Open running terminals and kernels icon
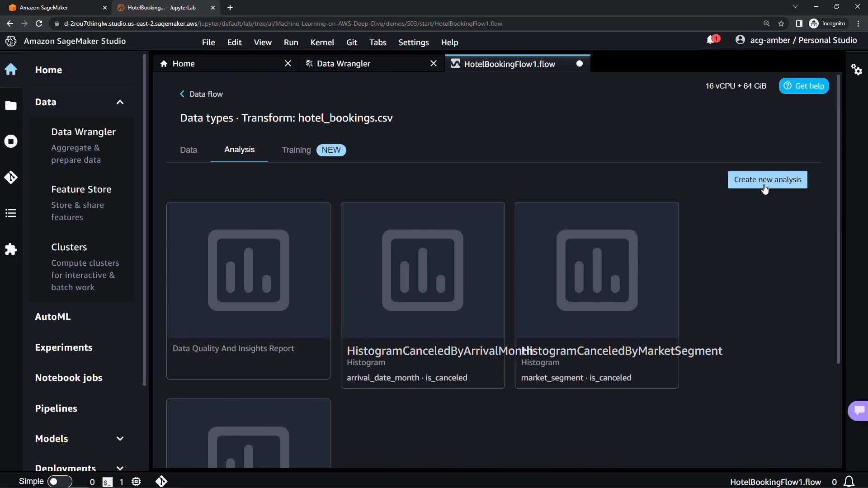 (11, 141)
